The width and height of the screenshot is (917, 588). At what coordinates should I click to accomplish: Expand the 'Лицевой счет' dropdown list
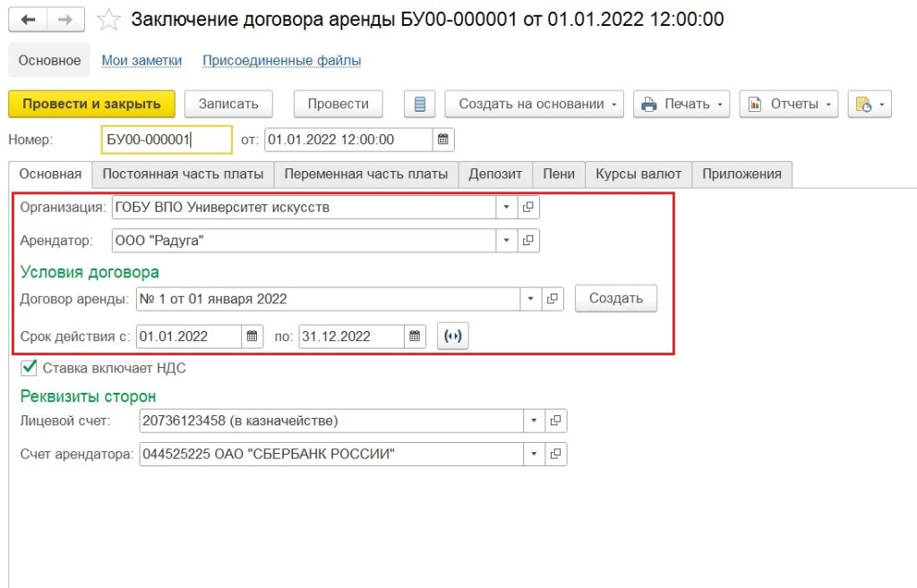(534, 421)
